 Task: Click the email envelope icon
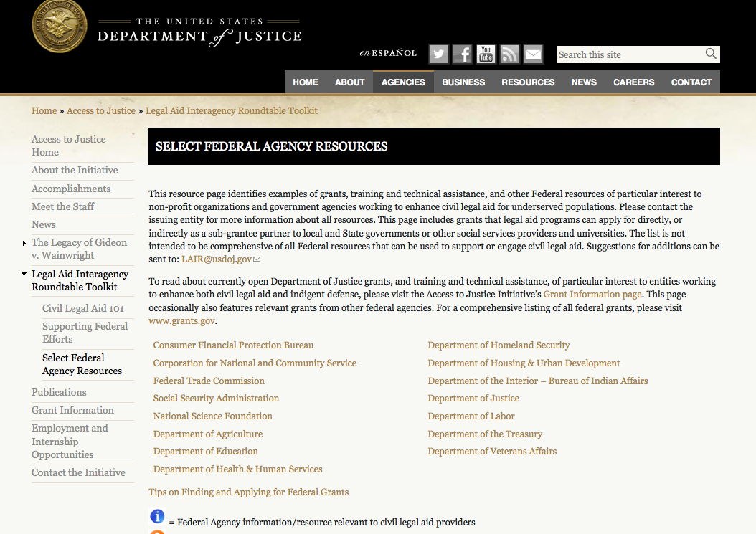click(533, 54)
